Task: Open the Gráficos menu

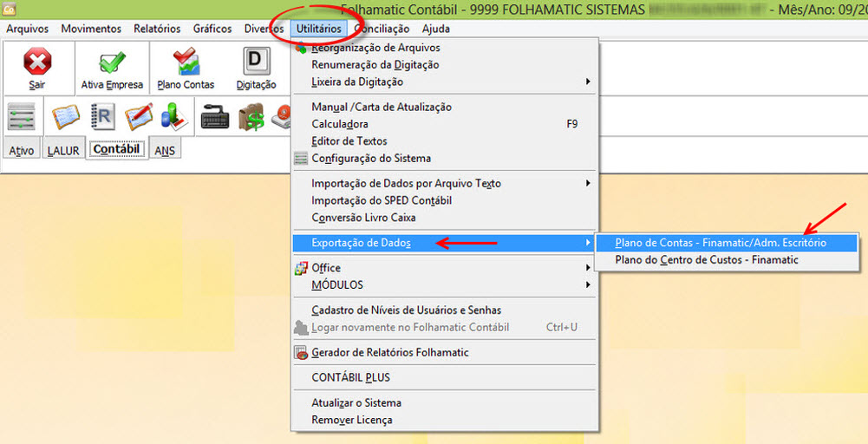Action: coord(212,29)
